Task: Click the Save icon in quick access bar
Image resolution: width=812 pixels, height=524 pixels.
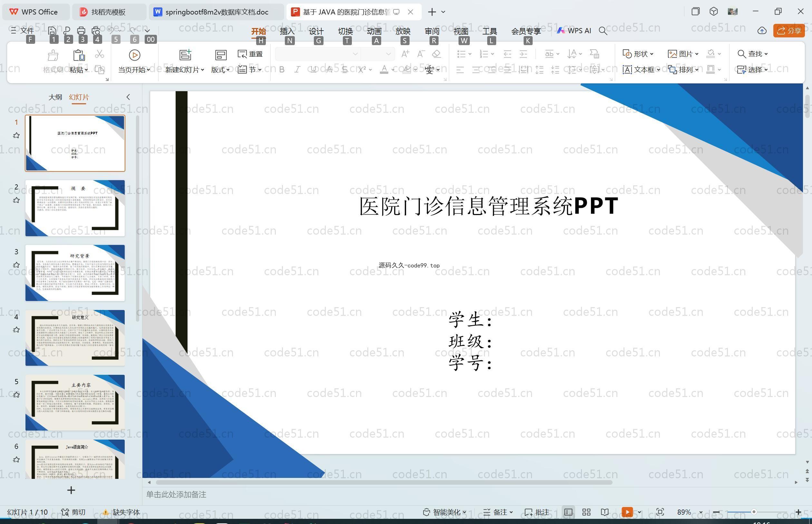Action: click(52, 31)
